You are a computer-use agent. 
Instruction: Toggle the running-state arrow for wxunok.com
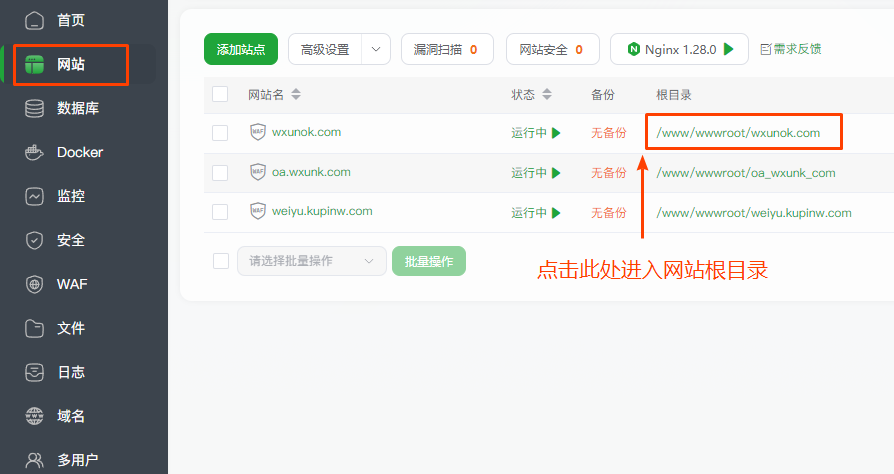click(556, 133)
